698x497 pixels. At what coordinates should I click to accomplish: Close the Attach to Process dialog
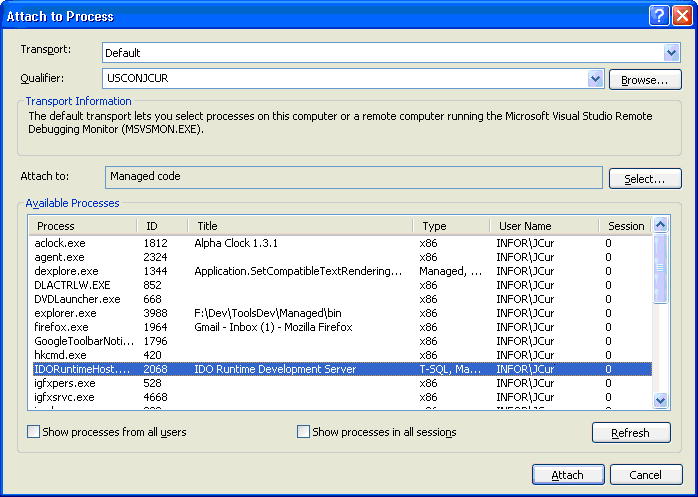point(681,15)
